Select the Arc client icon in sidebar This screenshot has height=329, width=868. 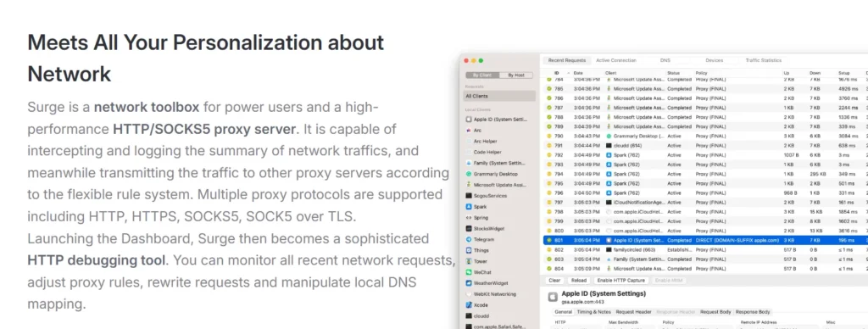tap(469, 131)
